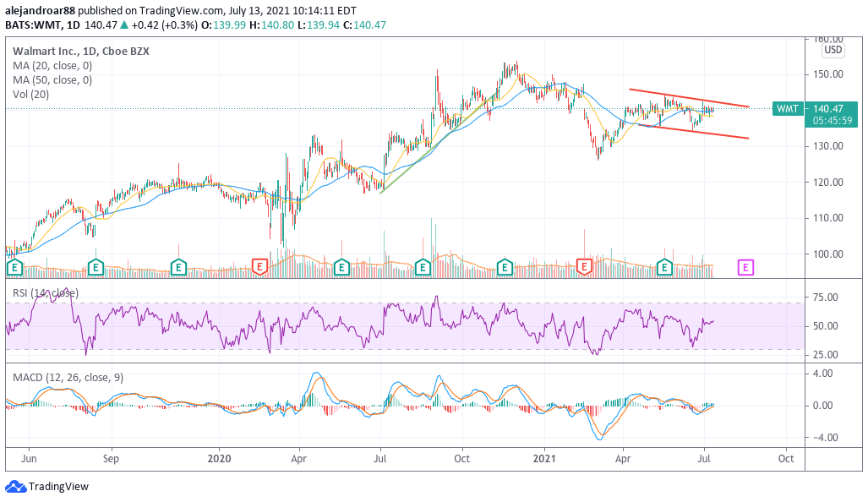Click the 05:45:59 bar countdown timer
The height and width of the screenshot is (502, 868).
(x=833, y=121)
